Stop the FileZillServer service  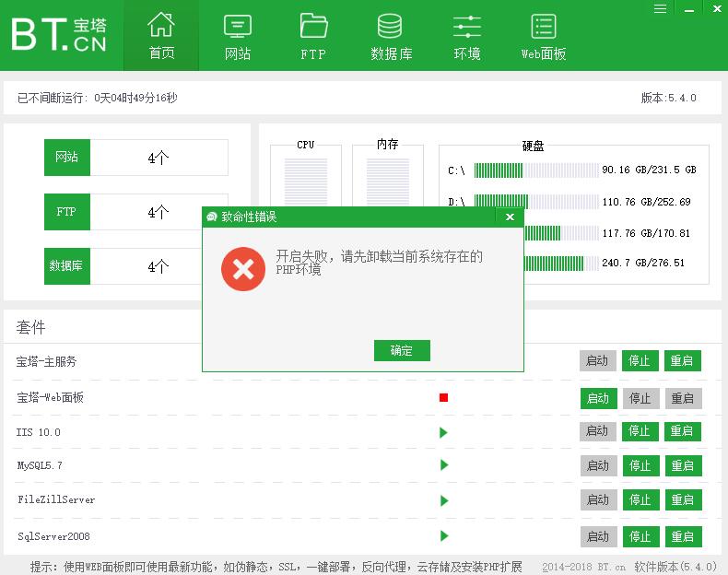[x=640, y=499]
